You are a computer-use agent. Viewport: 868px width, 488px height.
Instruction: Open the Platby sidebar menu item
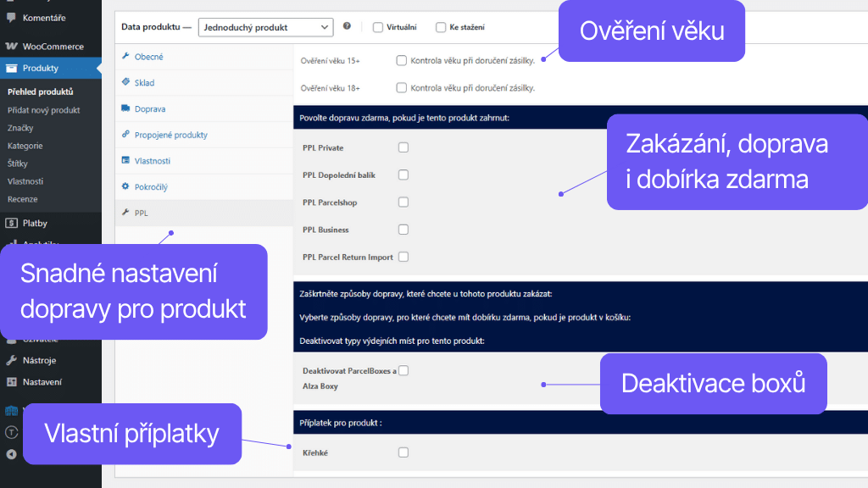coord(35,223)
